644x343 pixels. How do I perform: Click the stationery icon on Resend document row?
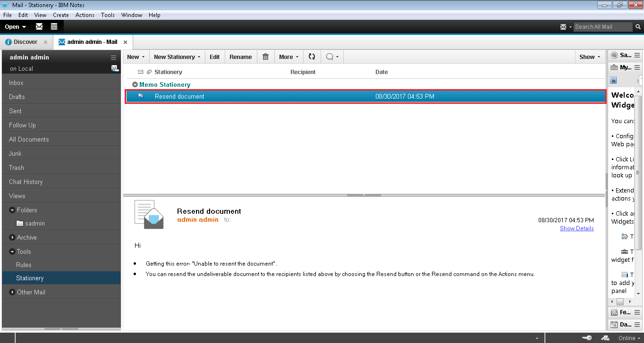[x=141, y=96]
